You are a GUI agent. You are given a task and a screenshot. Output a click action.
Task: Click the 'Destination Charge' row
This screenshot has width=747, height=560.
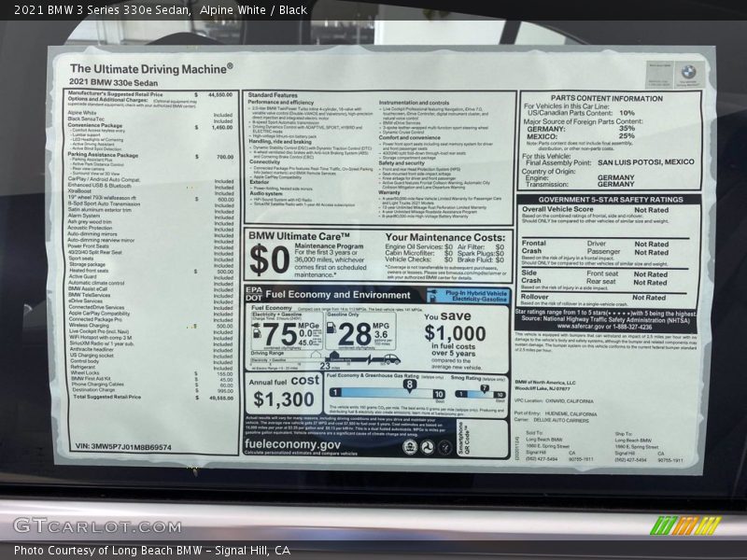[x=153, y=390]
